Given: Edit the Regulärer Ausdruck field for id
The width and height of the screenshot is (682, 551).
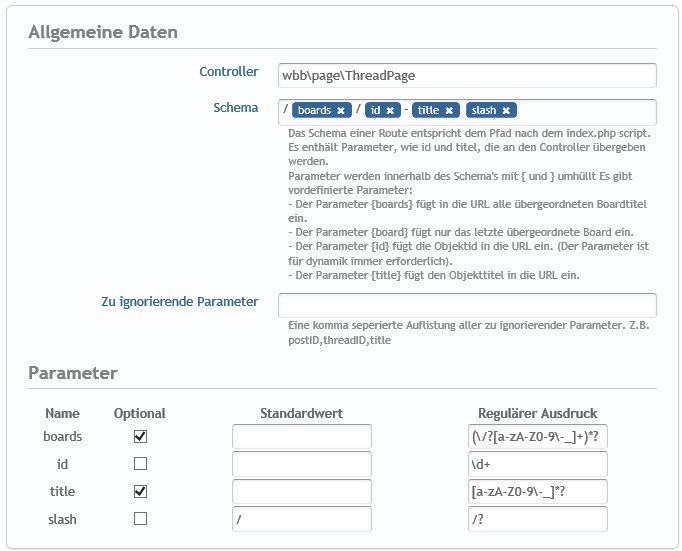Looking at the screenshot, I should [x=537, y=464].
